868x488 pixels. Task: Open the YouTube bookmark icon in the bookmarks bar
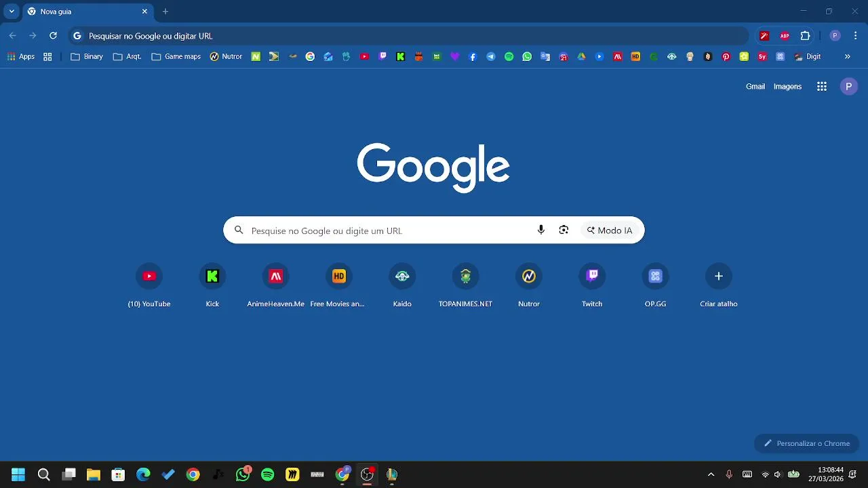364,57
